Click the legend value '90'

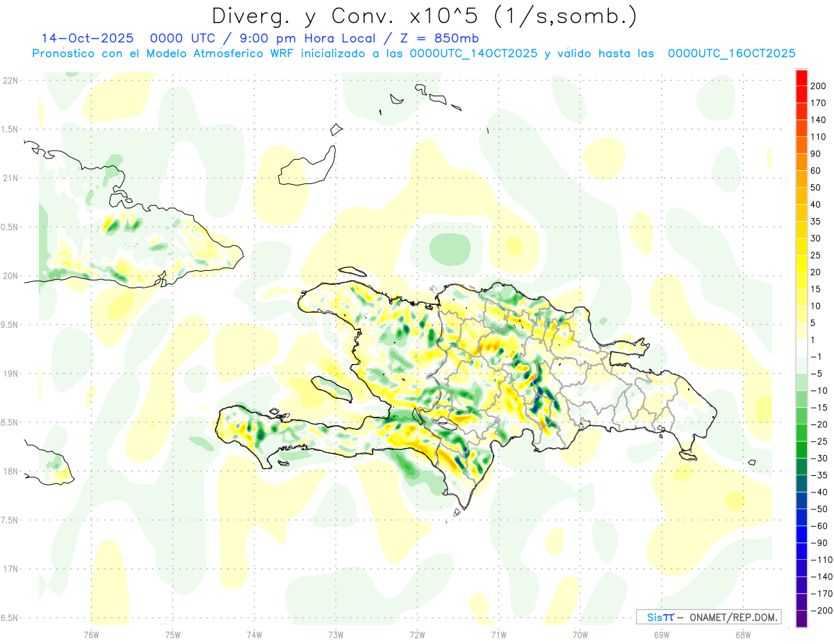[817, 154]
